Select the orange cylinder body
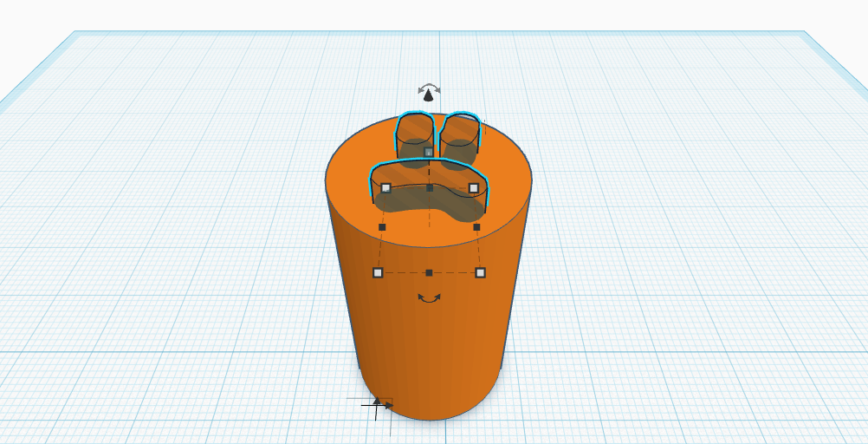This screenshot has height=444, width=868. tap(429, 333)
